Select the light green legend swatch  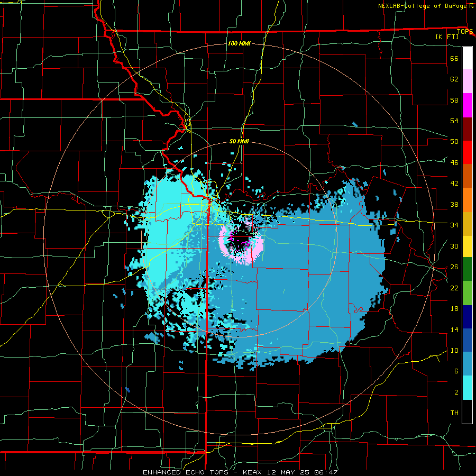point(467,293)
